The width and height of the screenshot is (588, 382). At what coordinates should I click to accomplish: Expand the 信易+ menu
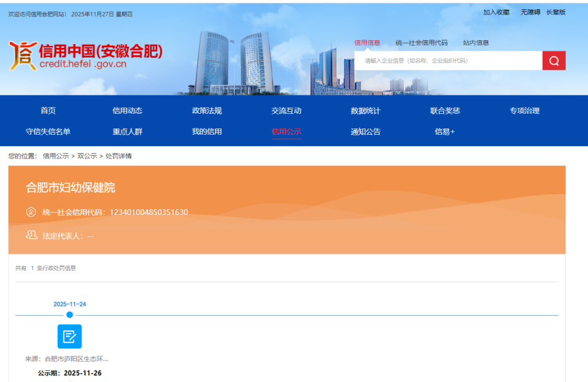point(444,132)
